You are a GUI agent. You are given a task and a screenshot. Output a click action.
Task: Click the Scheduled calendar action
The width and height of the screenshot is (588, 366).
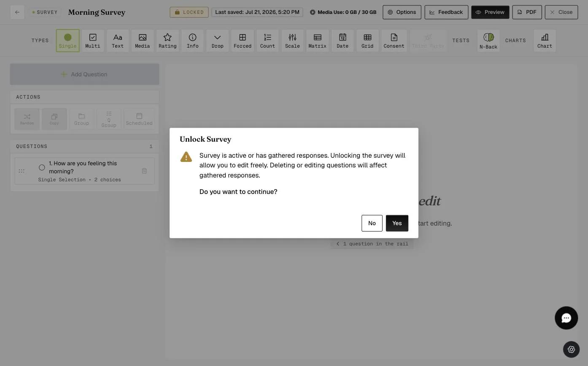[x=139, y=119]
